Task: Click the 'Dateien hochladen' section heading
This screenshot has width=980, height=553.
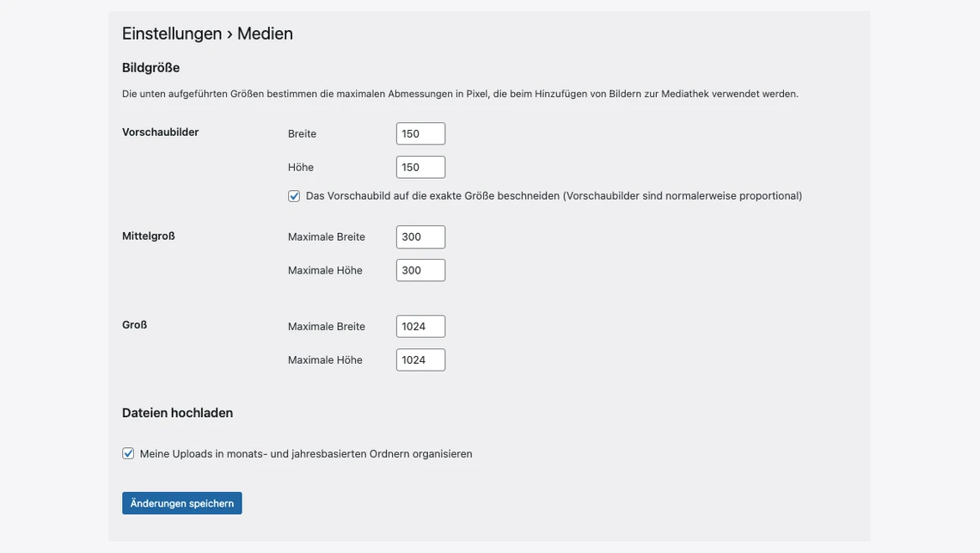Action: pos(177,413)
